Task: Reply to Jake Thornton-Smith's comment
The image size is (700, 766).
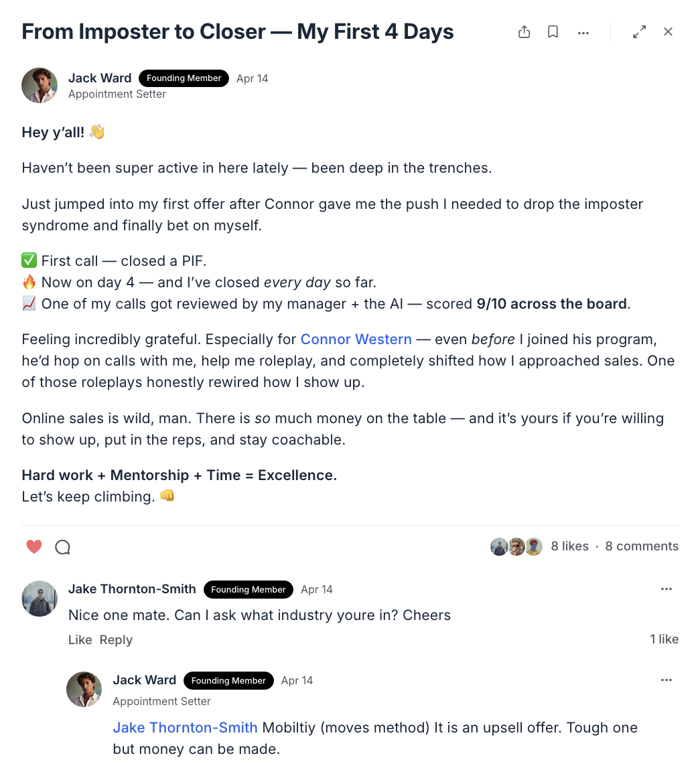Action: pyautogui.click(x=116, y=639)
